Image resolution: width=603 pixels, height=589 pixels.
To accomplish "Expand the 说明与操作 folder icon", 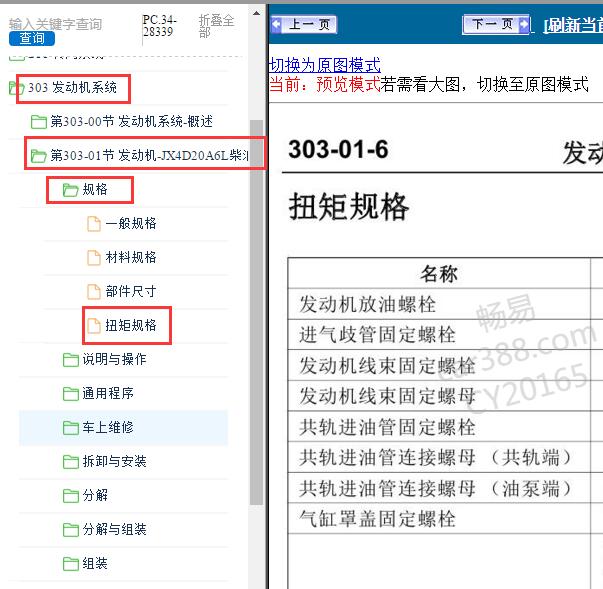I will point(70,360).
